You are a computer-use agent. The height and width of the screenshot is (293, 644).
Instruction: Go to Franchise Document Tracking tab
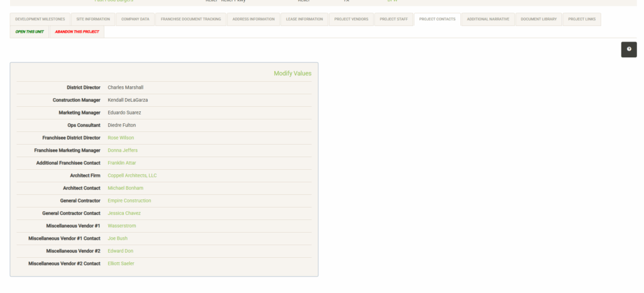coord(191,19)
